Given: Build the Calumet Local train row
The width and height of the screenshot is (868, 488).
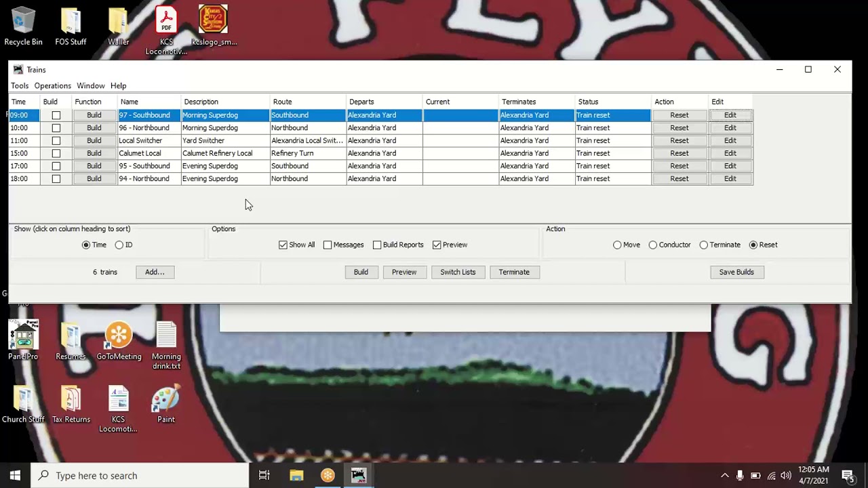Looking at the screenshot, I should tap(94, 153).
